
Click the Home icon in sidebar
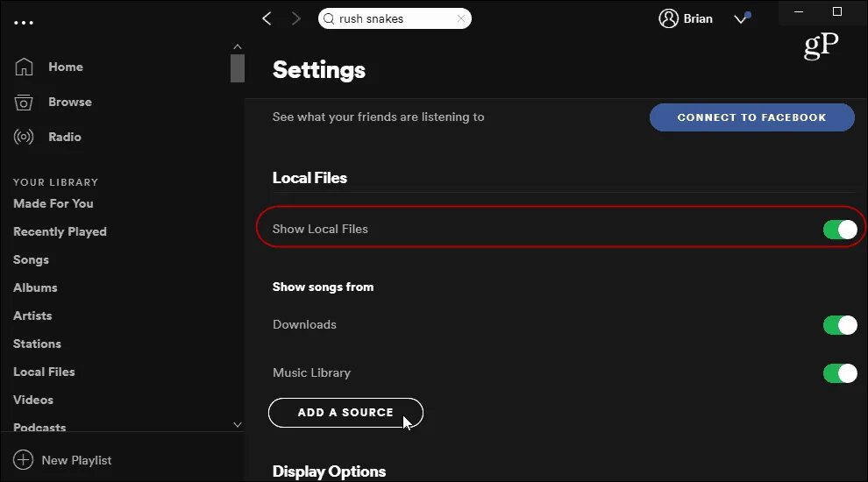(x=24, y=67)
